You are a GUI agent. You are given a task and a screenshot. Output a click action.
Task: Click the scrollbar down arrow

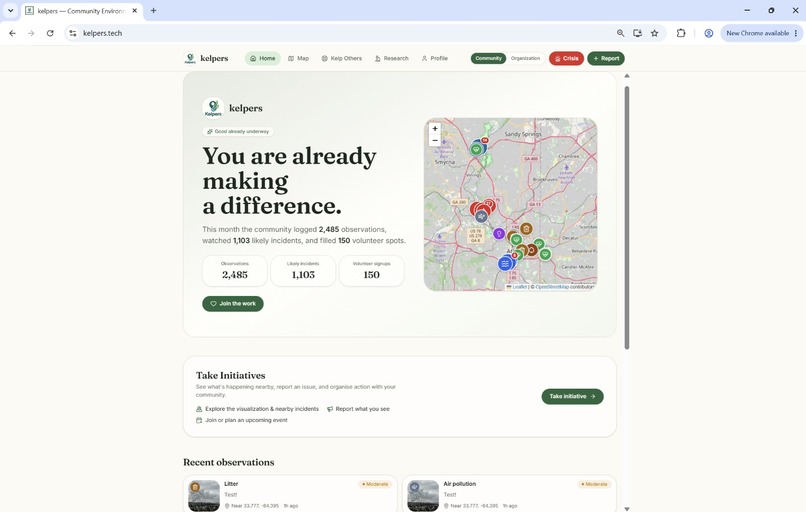pos(627,508)
